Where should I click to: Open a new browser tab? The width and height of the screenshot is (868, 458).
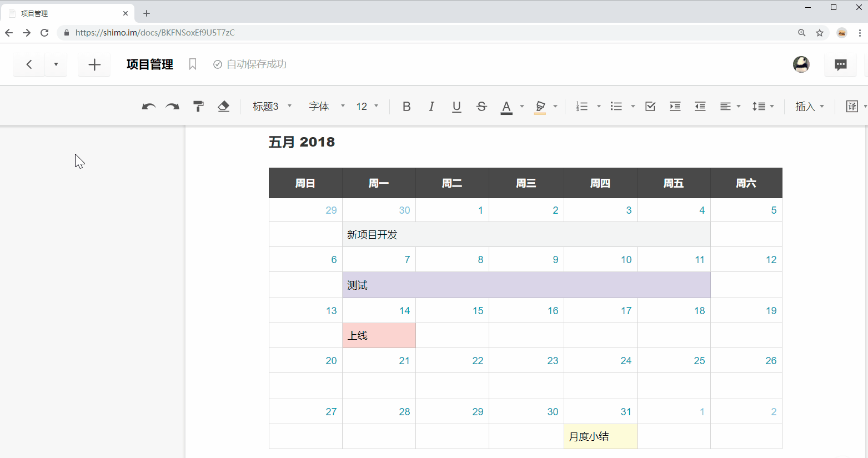click(x=147, y=13)
